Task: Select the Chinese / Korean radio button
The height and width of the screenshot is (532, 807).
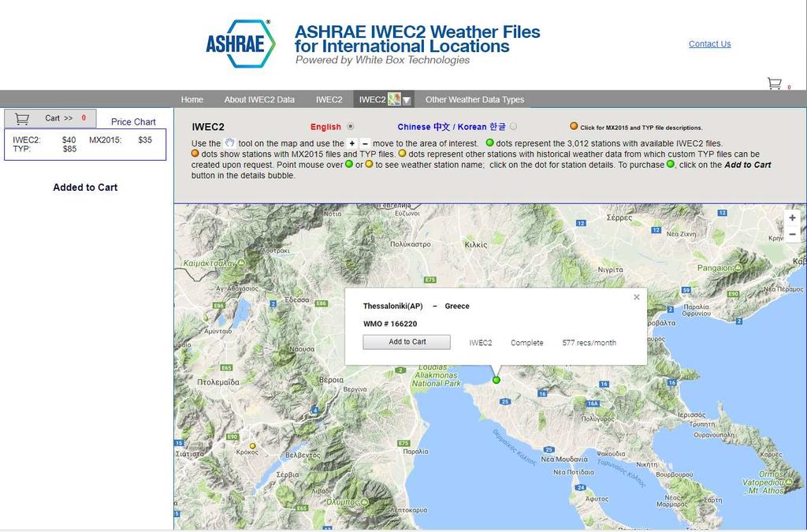Action: 514,127
